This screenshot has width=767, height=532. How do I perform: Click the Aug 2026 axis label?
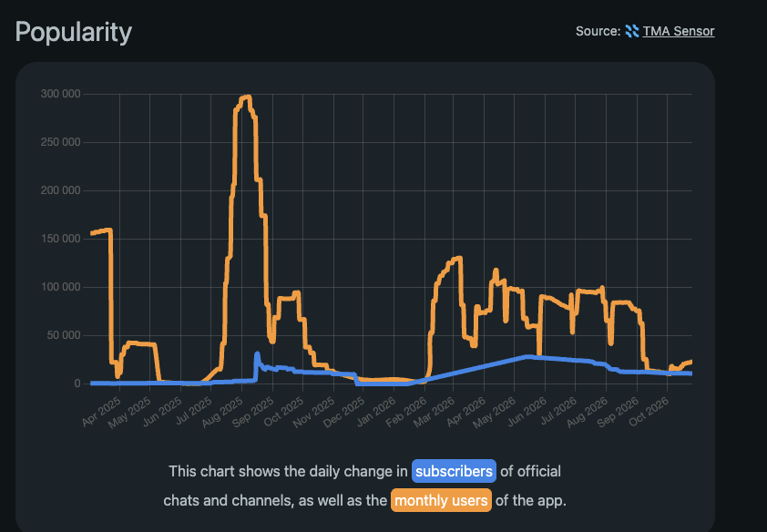point(587,412)
